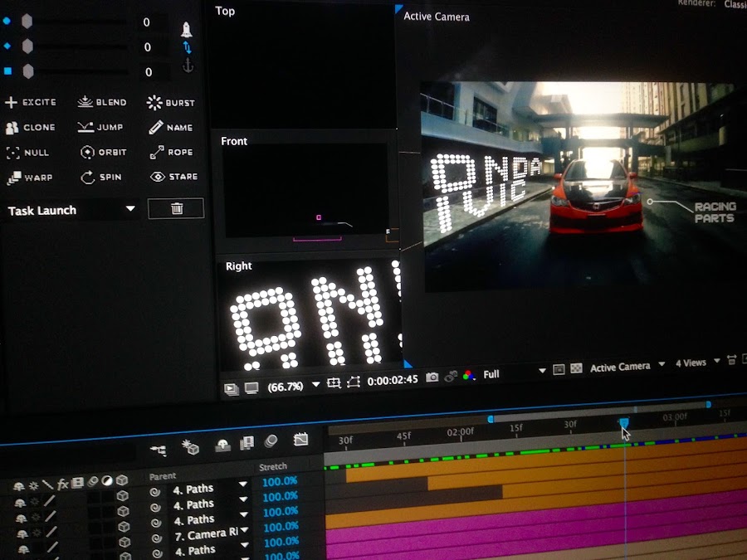Toggle motion blur in timeline toolbar
This screenshot has width=747, height=560.
(271, 441)
